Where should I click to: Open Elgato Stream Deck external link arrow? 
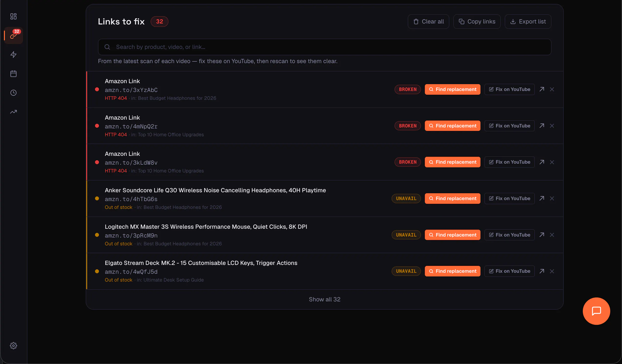click(x=542, y=271)
